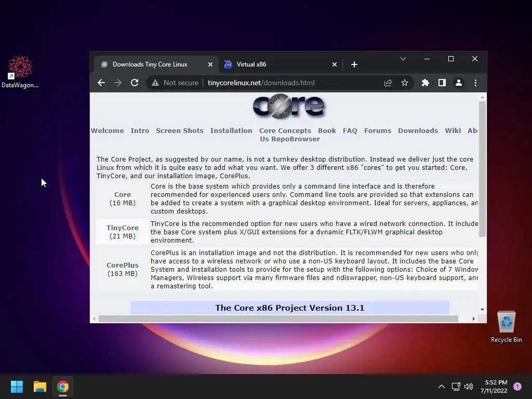This screenshot has height=399, width=532.
Task: Click the Chrome taskbar icon
Action: click(x=63, y=387)
